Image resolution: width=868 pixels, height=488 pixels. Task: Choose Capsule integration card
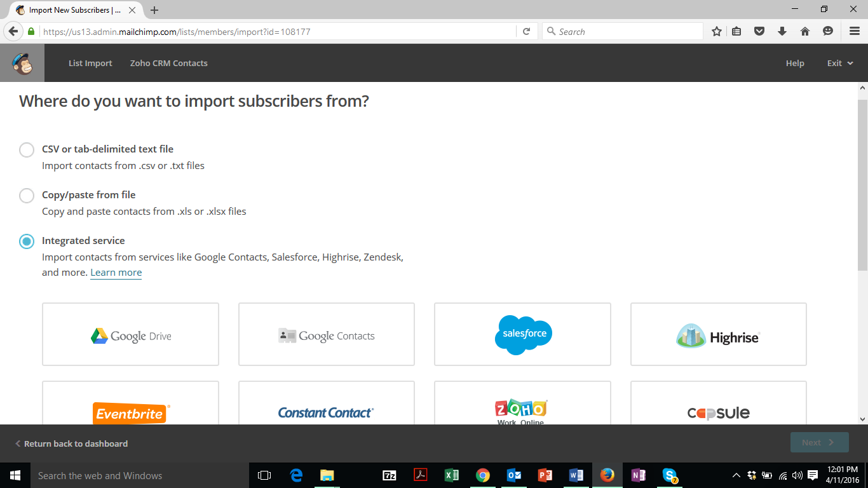point(719,403)
